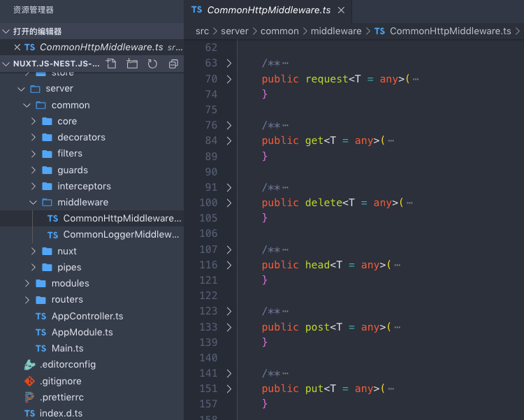Click the explorer panel title 资源管理器
524x420 pixels.
[x=34, y=10]
